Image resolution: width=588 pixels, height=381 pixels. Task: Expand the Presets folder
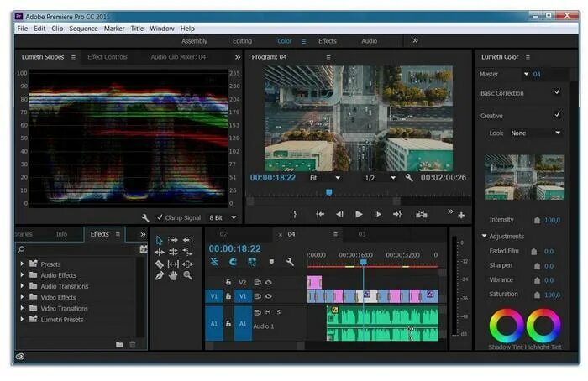point(22,264)
